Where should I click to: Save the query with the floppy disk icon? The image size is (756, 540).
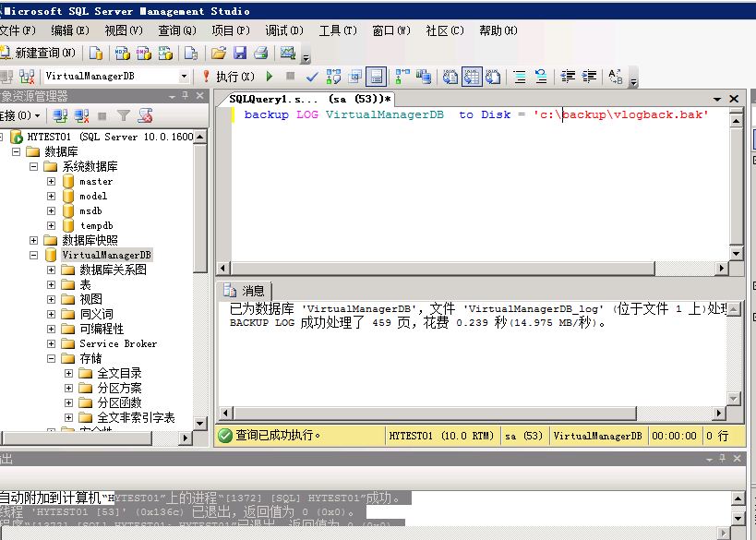point(240,54)
